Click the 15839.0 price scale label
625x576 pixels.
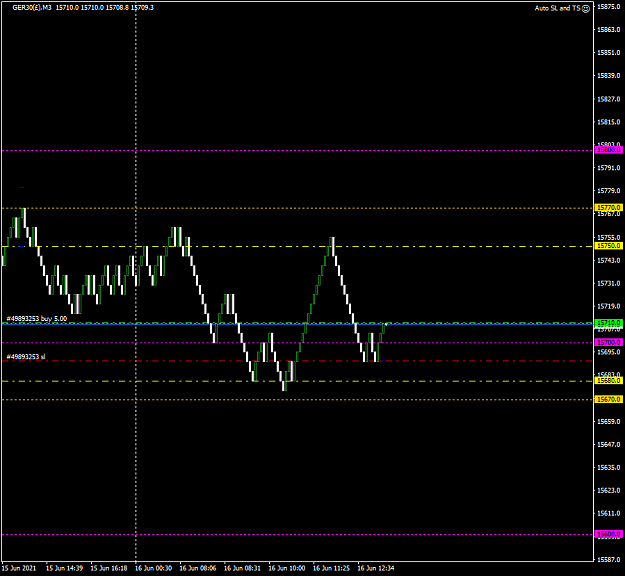[x=609, y=75]
